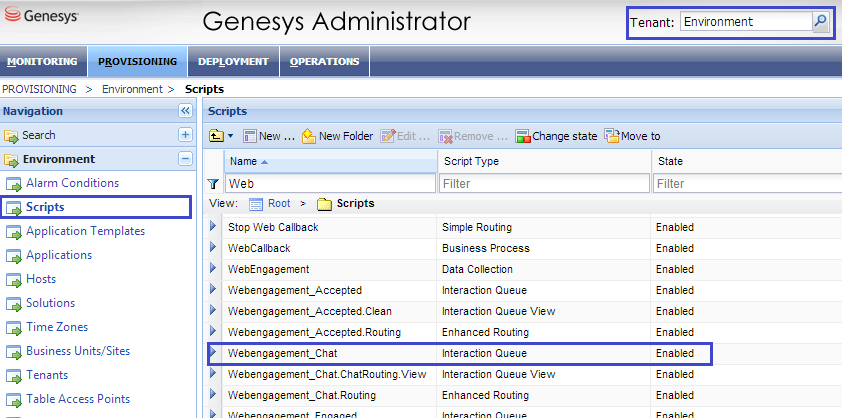
Task: Click the Data Collection type cell
Action: 477,270
